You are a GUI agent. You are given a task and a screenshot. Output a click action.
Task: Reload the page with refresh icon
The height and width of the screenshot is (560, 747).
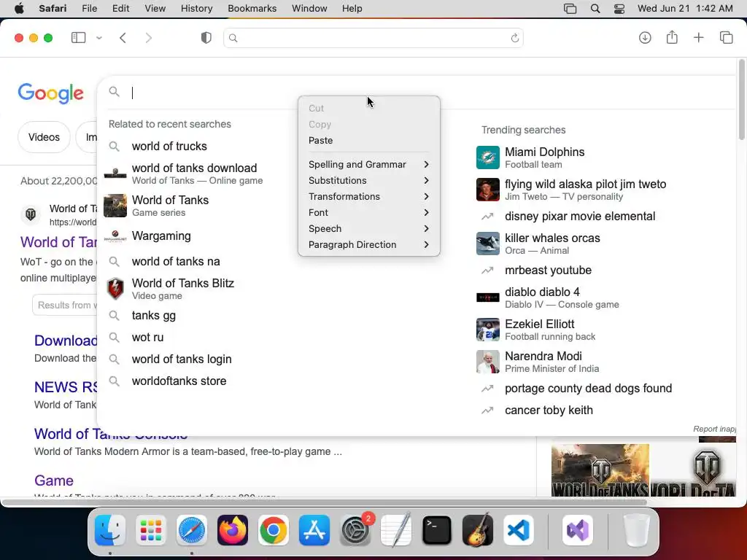click(514, 38)
